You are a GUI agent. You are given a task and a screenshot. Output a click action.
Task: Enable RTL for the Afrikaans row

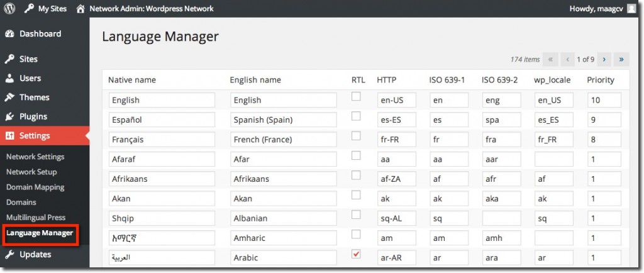[356, 175]
